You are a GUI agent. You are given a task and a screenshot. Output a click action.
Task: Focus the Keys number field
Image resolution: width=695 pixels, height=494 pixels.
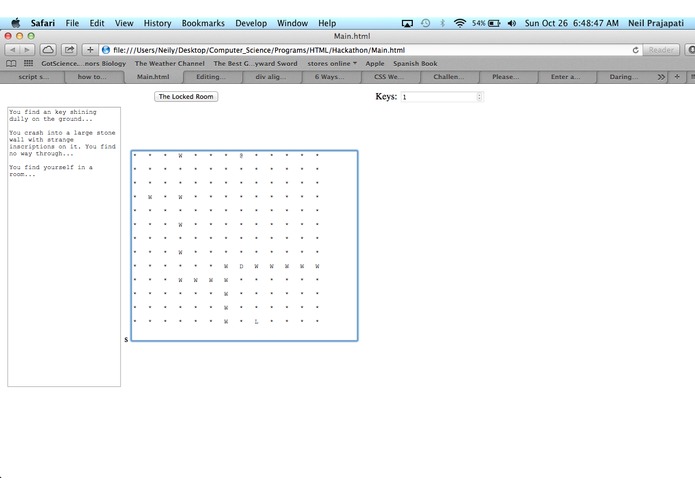(x=442, y=97)
